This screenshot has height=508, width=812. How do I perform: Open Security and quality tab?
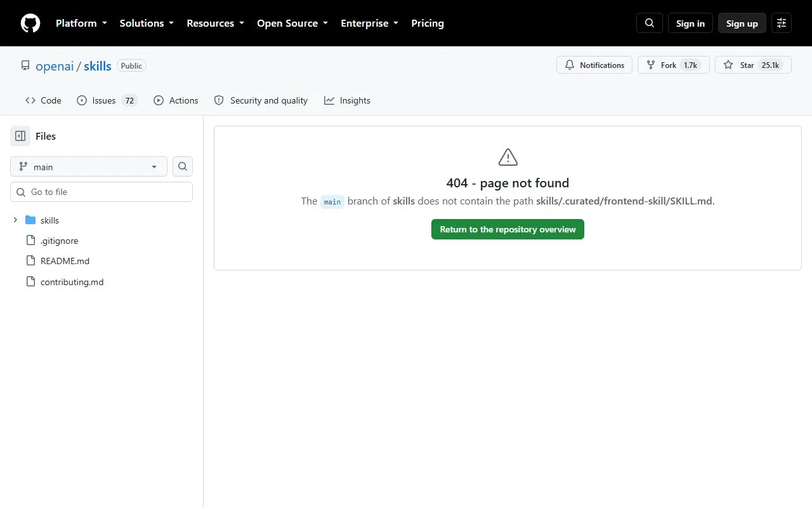click(x=261, y=100)
